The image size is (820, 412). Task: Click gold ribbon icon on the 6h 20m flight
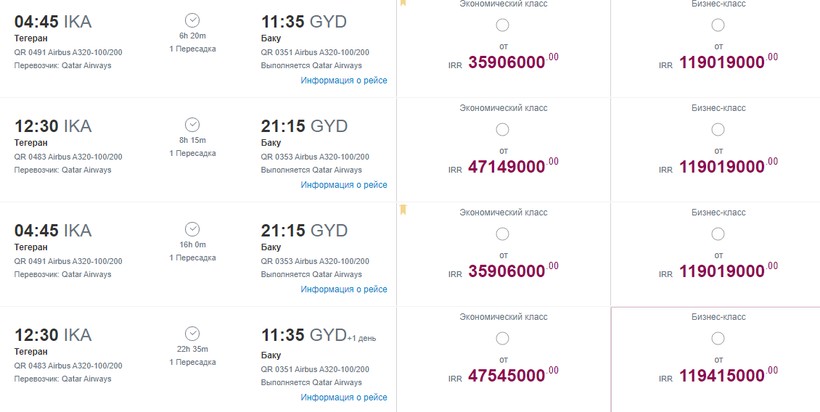(x=403, y=3)
